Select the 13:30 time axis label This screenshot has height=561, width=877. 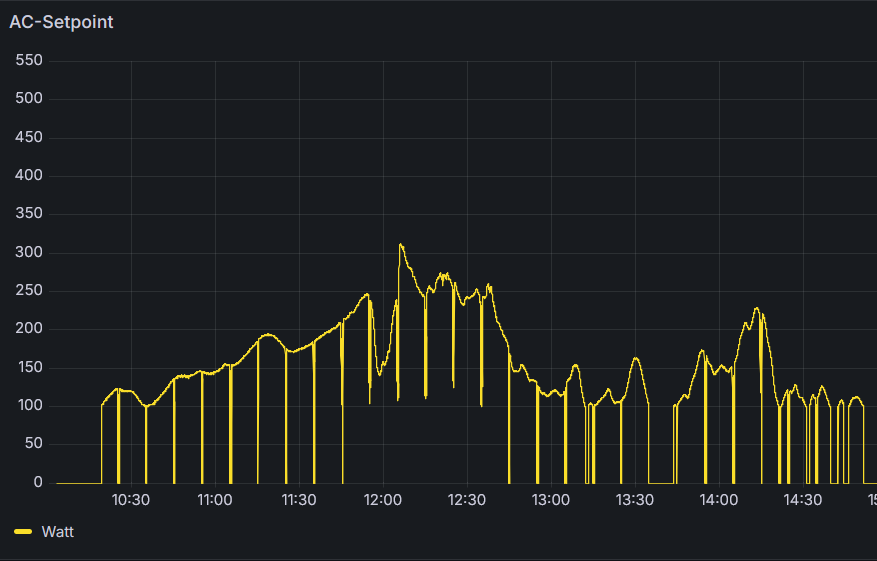point(635,500)
